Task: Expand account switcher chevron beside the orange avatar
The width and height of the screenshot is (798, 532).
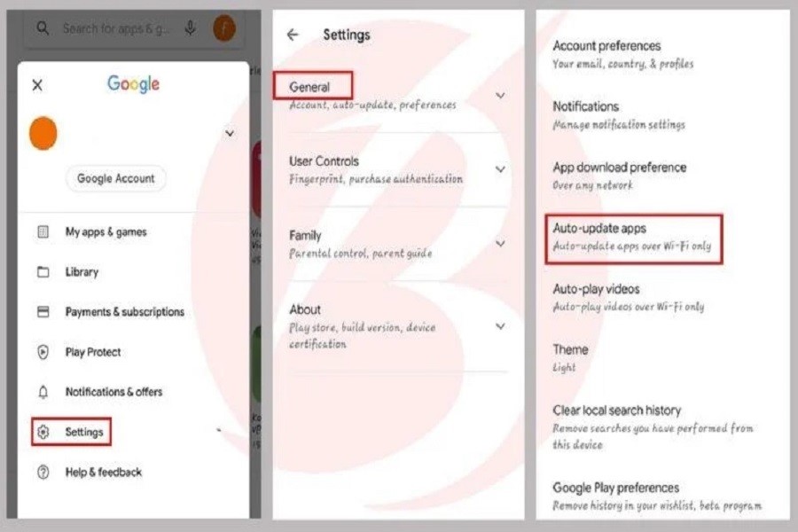Action: [230, 133]
